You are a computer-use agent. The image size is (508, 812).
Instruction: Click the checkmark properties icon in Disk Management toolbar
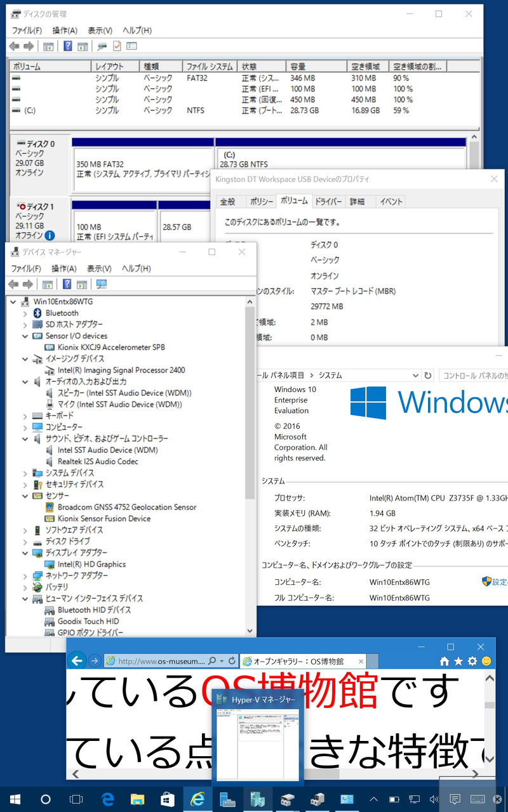(x=117, y=46)
